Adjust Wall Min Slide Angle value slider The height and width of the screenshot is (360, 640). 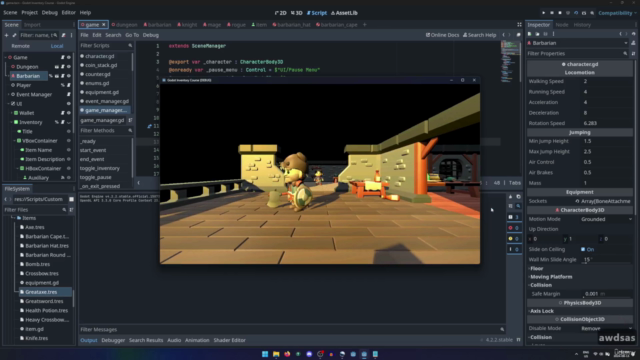[x=607, y=260]
